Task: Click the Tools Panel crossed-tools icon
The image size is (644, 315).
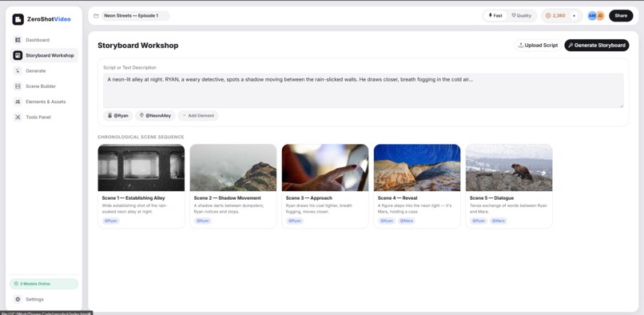Action: (18, 118)
